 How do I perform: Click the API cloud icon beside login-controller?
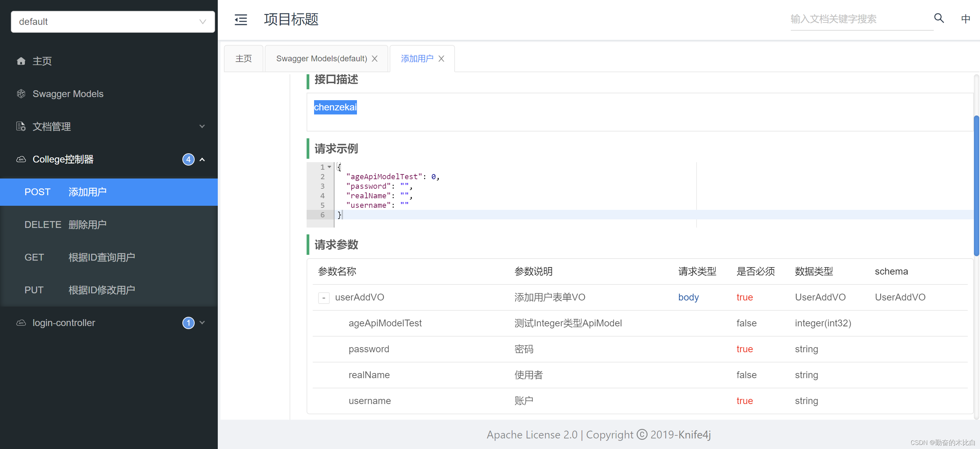tap(21, 323)
